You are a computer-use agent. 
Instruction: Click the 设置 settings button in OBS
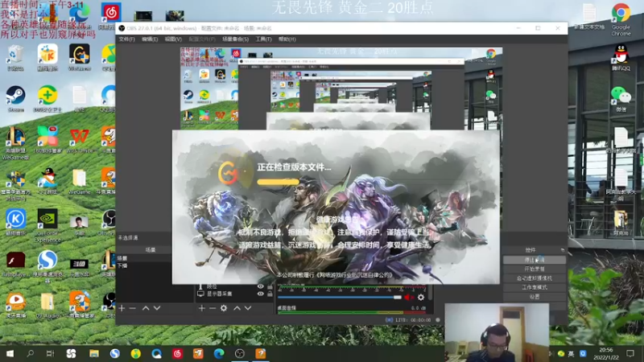(x=535, y=297)
